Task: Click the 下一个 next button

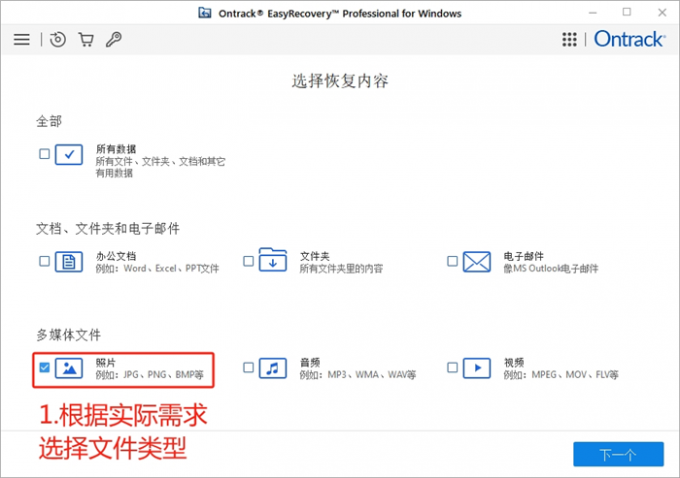Action: click(x=618, y=455)
